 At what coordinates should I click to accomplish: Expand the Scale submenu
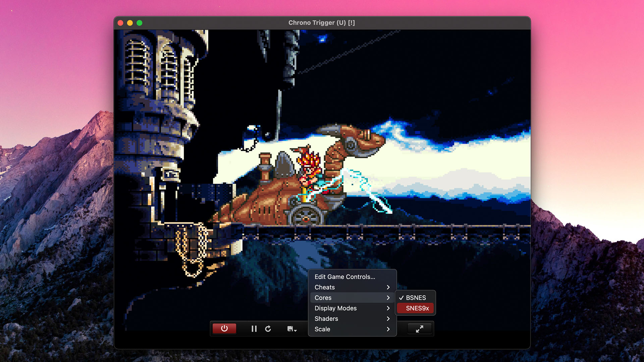click(351, 328)
